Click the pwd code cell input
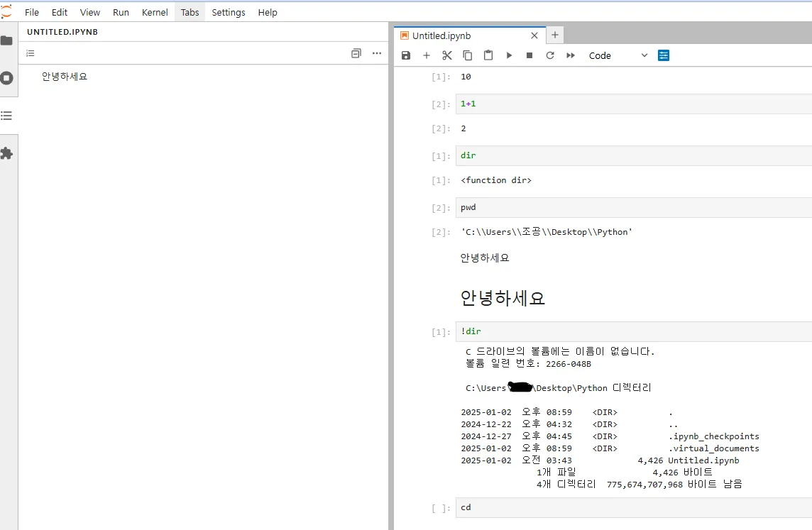The image size is (812, 530). coord(634,208)
